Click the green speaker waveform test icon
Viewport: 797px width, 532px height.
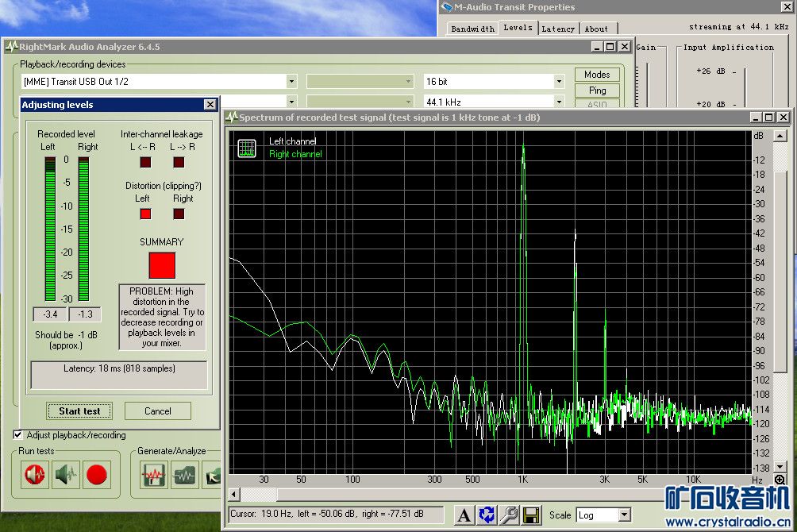(66, 475)
